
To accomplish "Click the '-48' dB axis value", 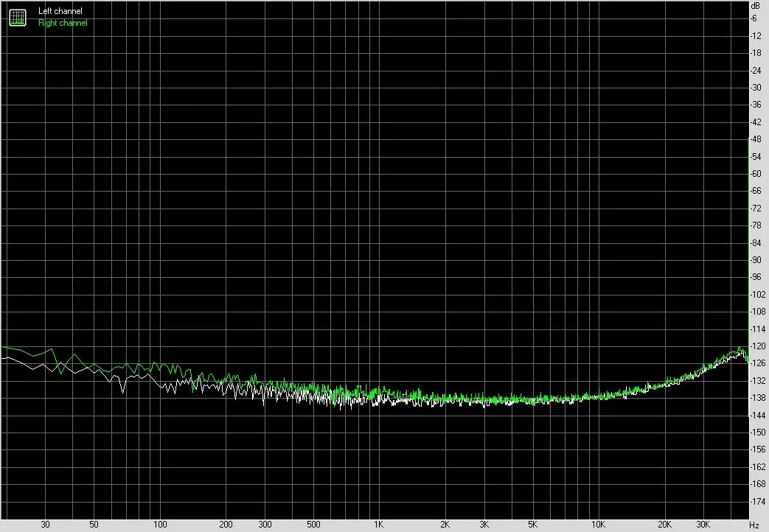I will (x=756, y=139).
